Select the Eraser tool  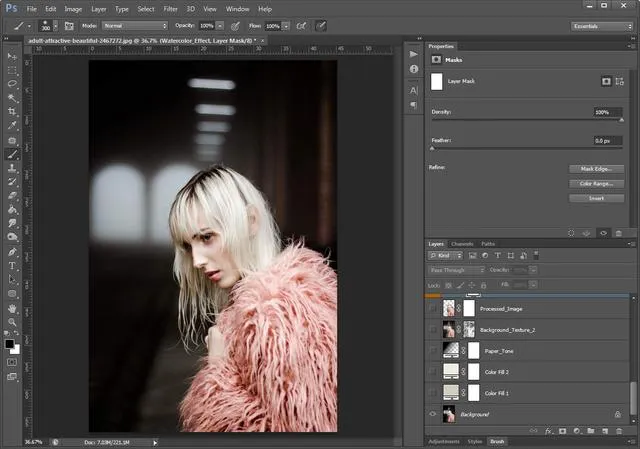pos(12,196)
